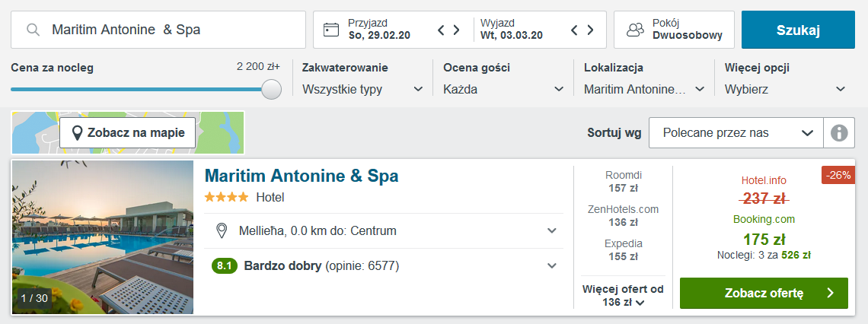
Task: Expand Więcej ofert od 136 zł
Action: [623, 296]
